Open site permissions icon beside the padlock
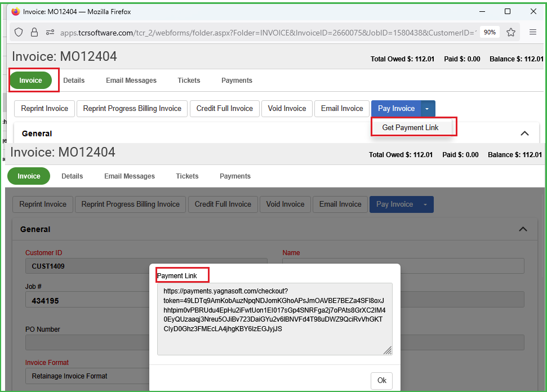547x392 pixels. pos(50,32)
